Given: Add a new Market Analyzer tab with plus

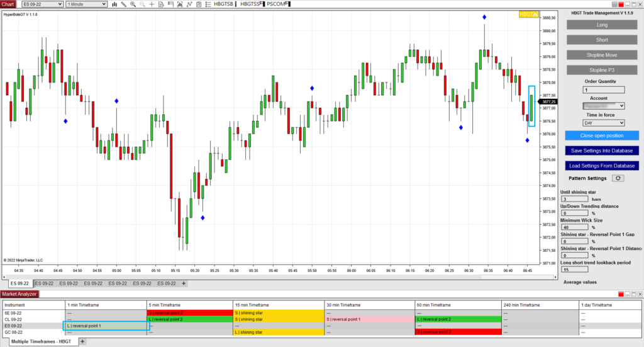Looking at the screenshot, I should (82, 341).
